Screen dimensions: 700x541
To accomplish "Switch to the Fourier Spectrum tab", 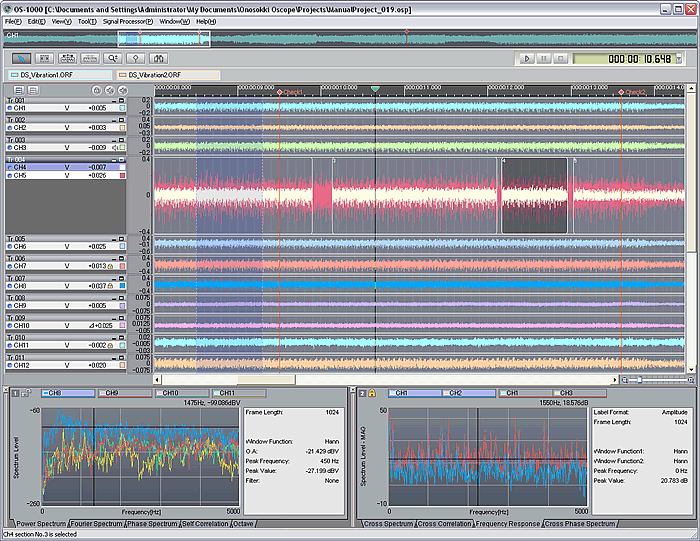I will (x=96, y=524).
